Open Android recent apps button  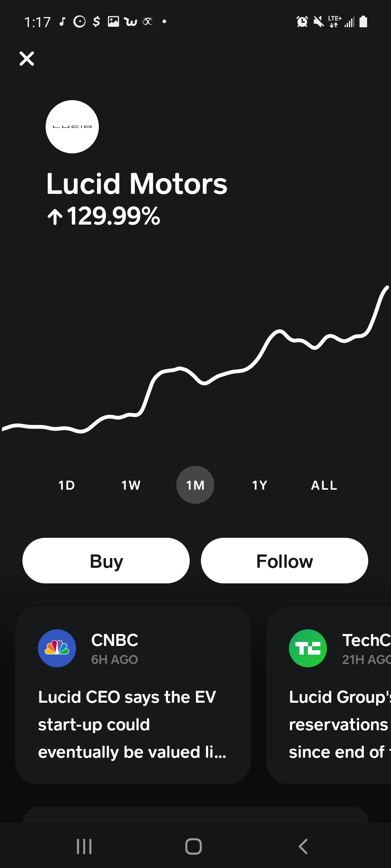tap(84, 846)
